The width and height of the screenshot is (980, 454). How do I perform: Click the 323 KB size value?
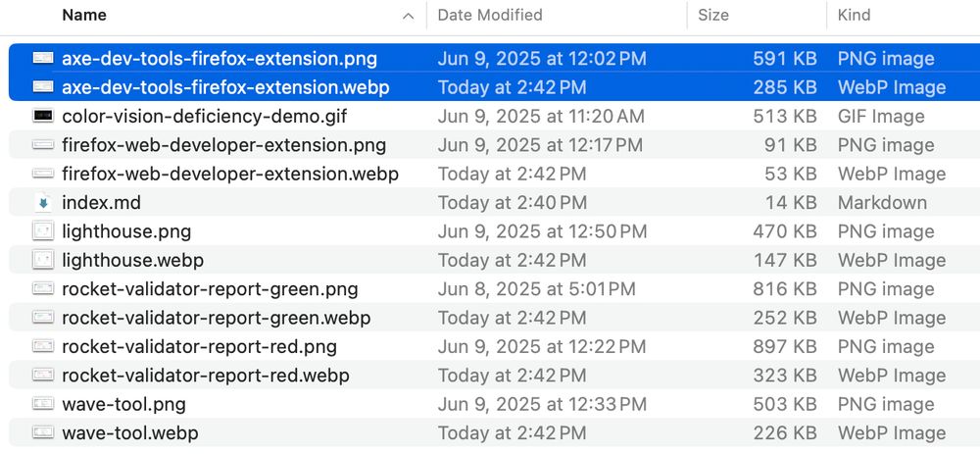pos(784,375)
